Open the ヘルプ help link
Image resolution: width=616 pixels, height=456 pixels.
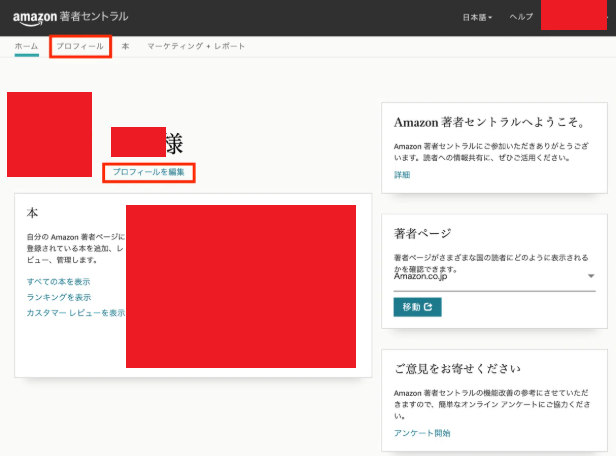521,17
